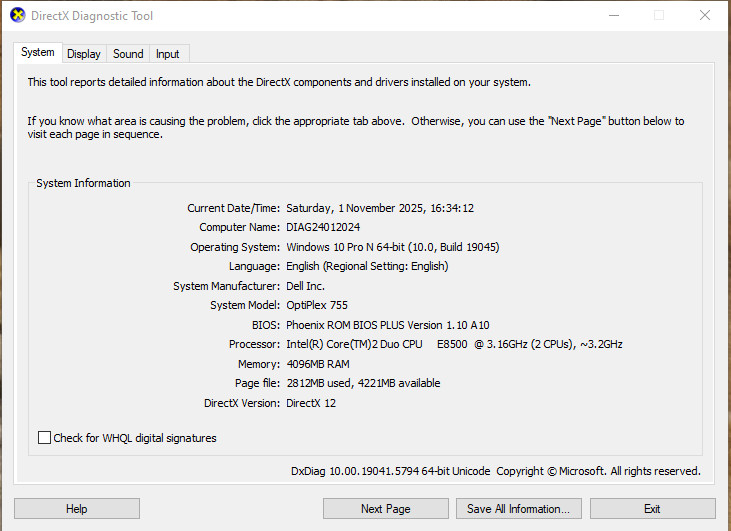Open the Sound tab

click(128, 54)
